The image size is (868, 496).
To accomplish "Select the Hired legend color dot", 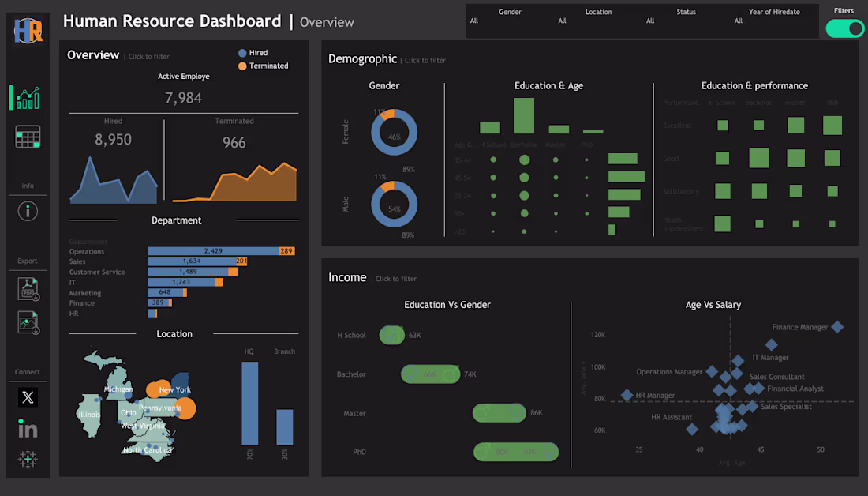I will (x=242, y=53).
